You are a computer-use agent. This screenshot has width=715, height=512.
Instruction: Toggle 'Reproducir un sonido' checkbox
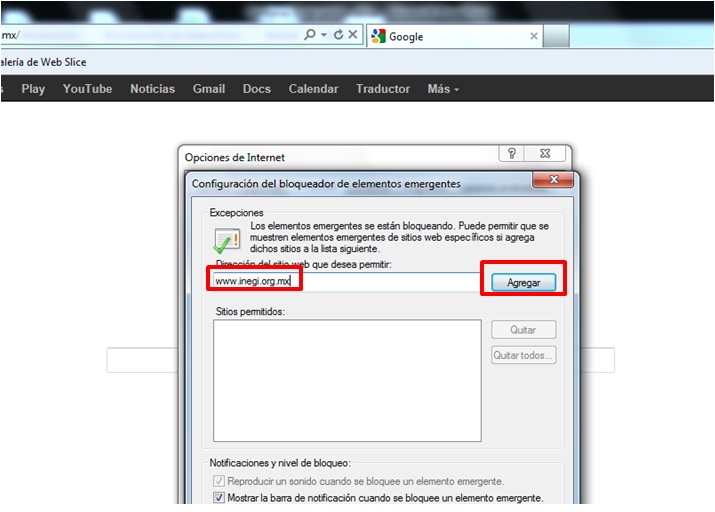219,481
